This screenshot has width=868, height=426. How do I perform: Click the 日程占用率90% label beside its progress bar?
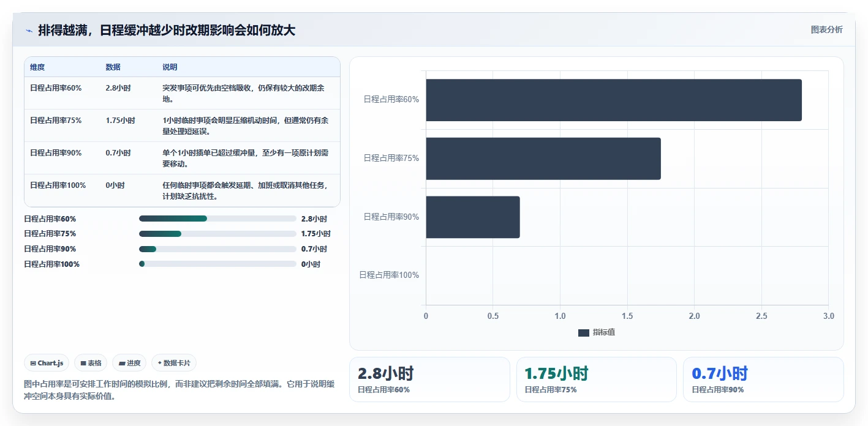50,249
